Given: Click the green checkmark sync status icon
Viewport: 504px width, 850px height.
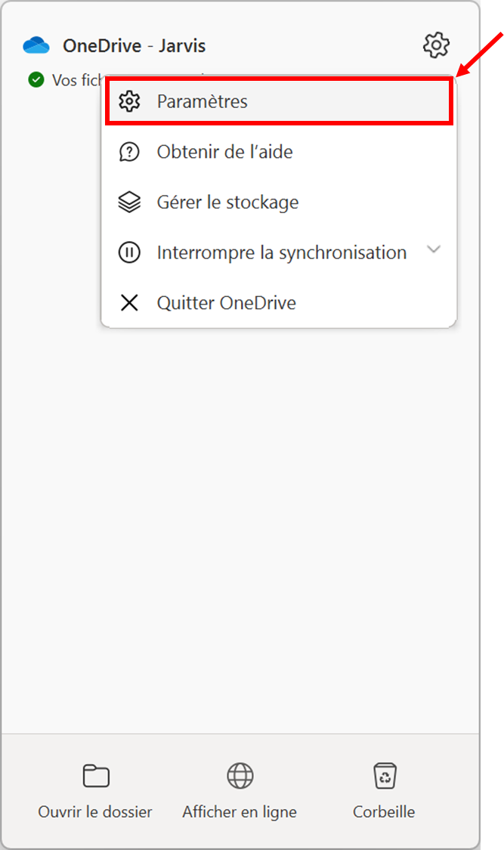Looking at the screenshot, I should click(x=36, y=79).
